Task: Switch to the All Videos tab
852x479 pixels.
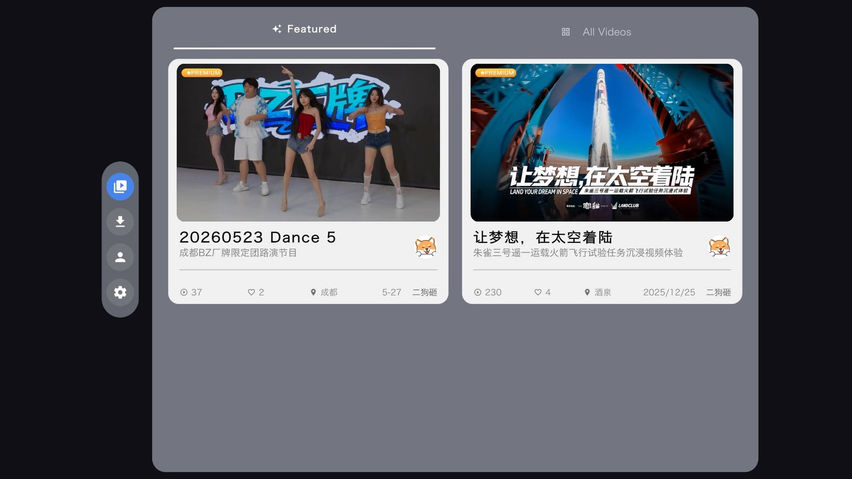Action: 597,32
